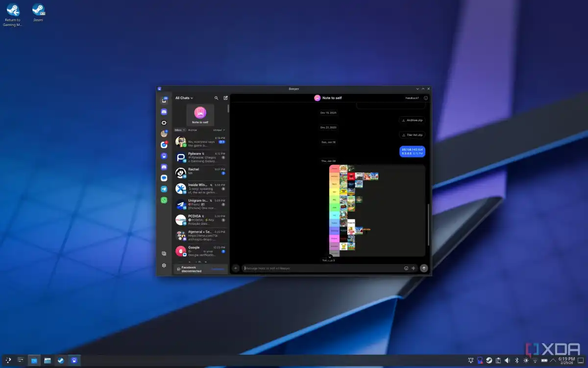Add attachment with plus icon

pos(235,268)
